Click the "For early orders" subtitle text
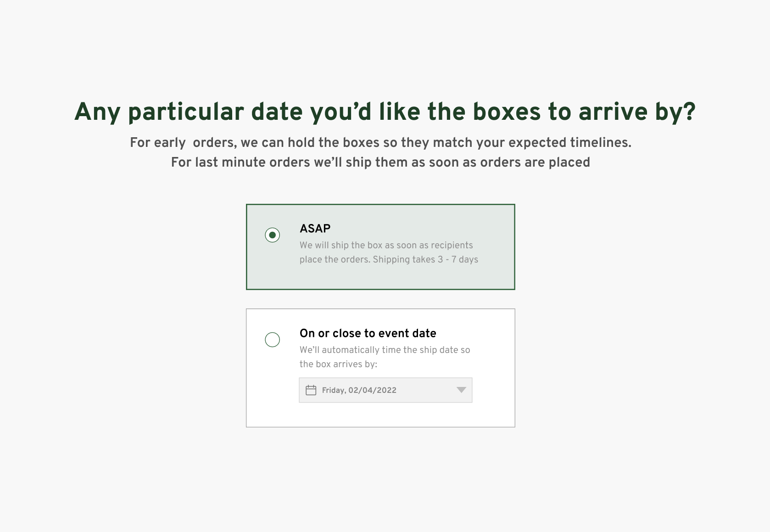 pos(183,143)
